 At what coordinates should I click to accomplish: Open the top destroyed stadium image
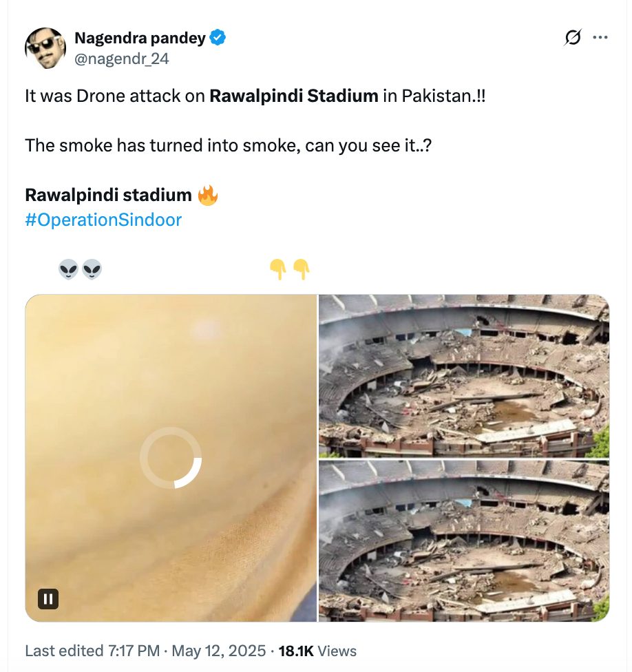point(464,375)
